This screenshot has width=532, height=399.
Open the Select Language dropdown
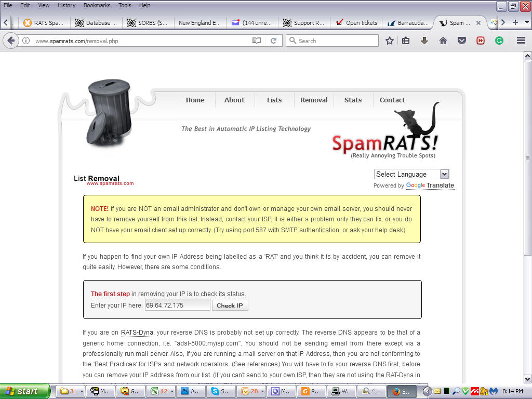[411, 174]
